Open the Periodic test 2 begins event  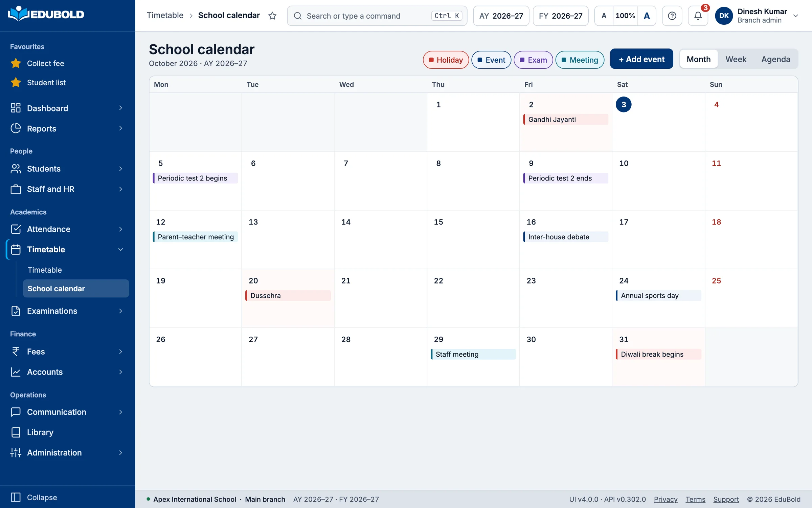195,178
